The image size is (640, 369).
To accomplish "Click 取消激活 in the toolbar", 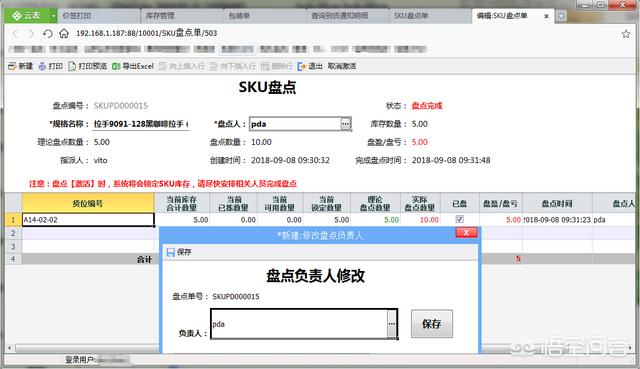I will pyautogui.click(x=342, y=66).
